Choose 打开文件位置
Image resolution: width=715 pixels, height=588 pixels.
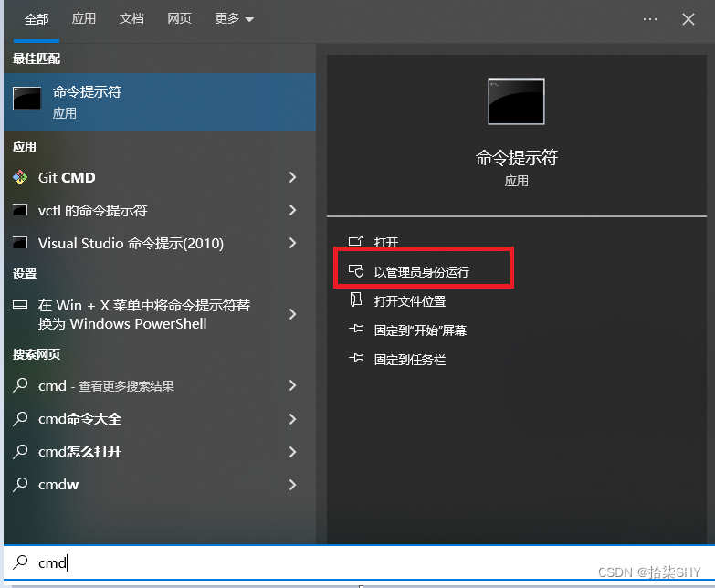(x=409, y=300)
